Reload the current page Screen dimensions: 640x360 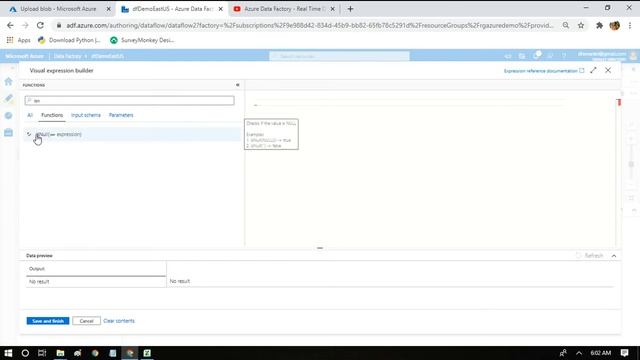click(x=40, y=25)
